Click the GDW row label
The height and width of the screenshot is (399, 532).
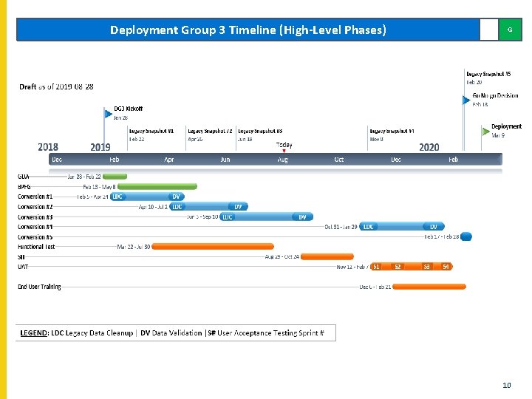[24, 177]
